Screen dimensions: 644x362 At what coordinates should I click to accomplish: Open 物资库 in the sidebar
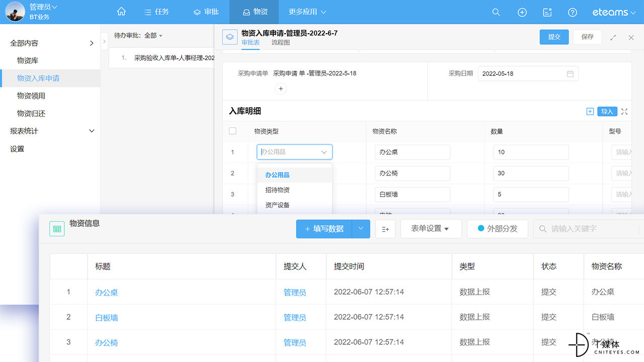coord(28,60)
